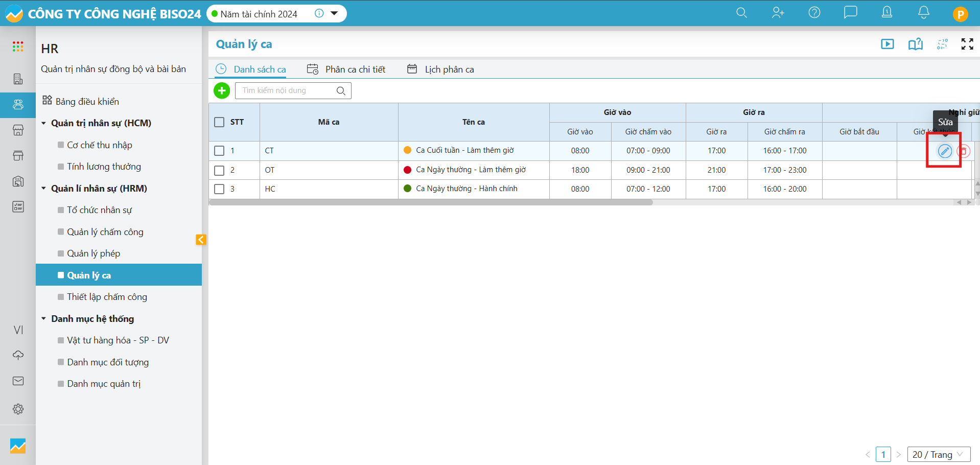This screenshot has width=980, height=465.
Task: Tick the checkbox for row 2 OT
Action: click(x=219, y=170)
